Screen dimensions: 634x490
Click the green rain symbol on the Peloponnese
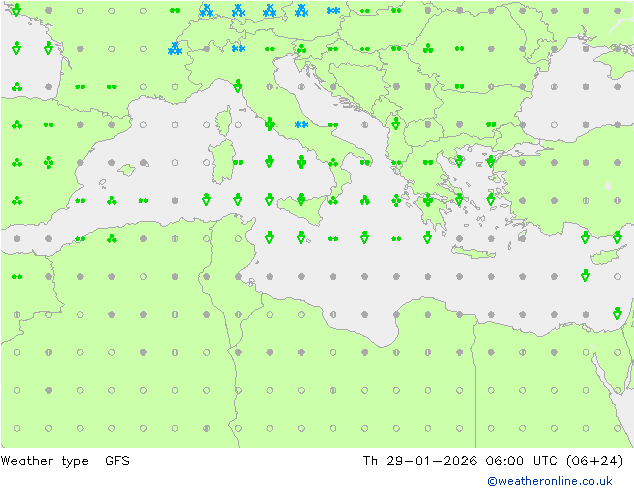coord(428,200)
